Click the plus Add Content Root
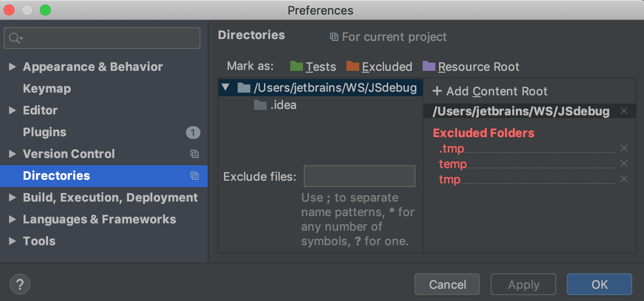644x301 pixels. point(490,91)
